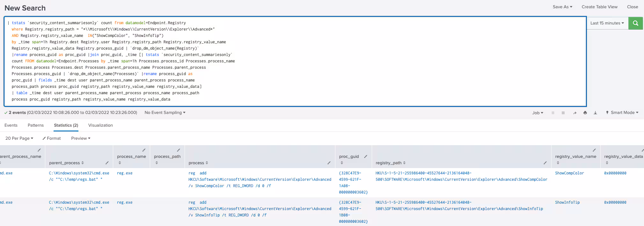Click reg add command with /v ShowCompColor
Screen dimensions: 644x226
click(x=260, y=180)
